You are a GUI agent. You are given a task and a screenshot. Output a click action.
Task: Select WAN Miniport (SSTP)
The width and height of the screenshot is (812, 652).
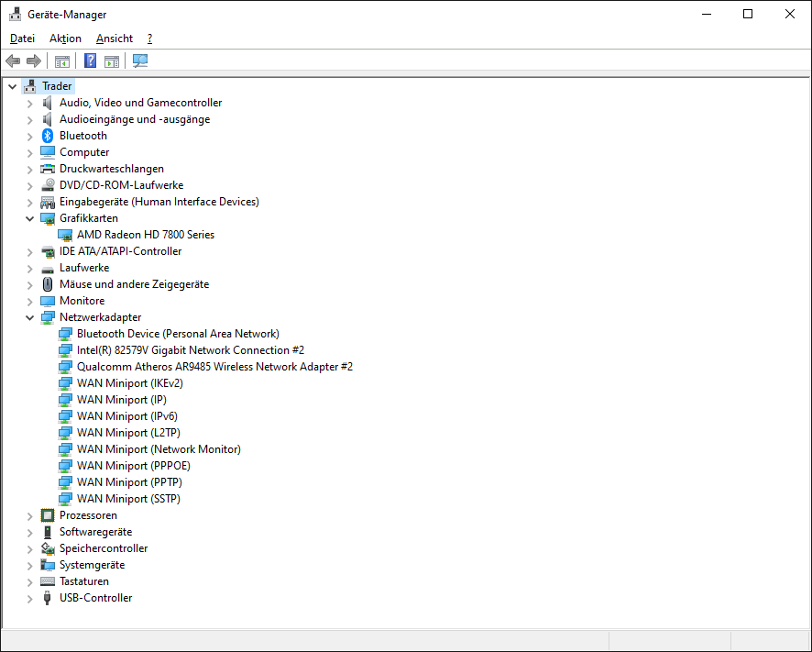point(128,499)
